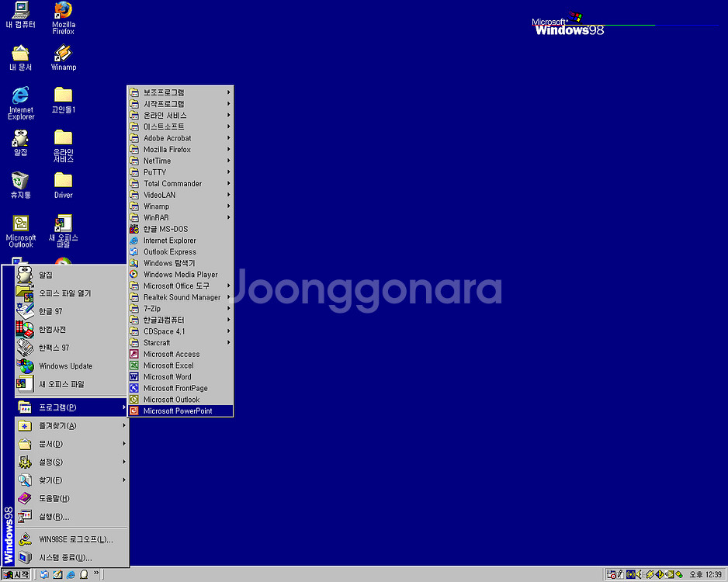Open Outlook Express menu entry
728x582 pixels.
tap(181, 251)
